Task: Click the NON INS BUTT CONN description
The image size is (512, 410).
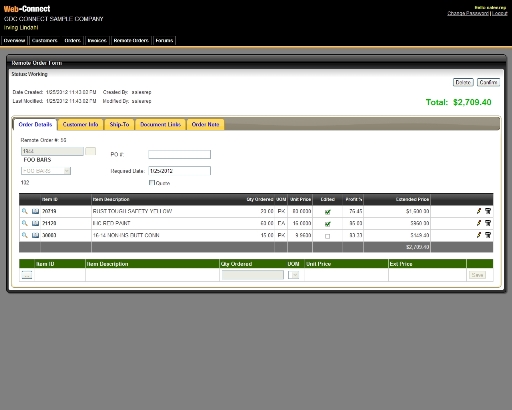Action: (x=126, y=235)
